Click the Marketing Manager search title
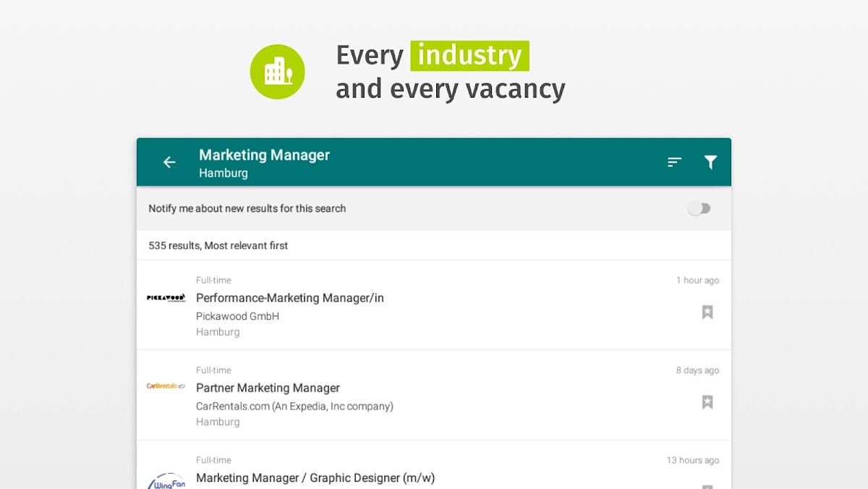Image resolution: width=868 pixels, height=489 pixels. (264, 155)
